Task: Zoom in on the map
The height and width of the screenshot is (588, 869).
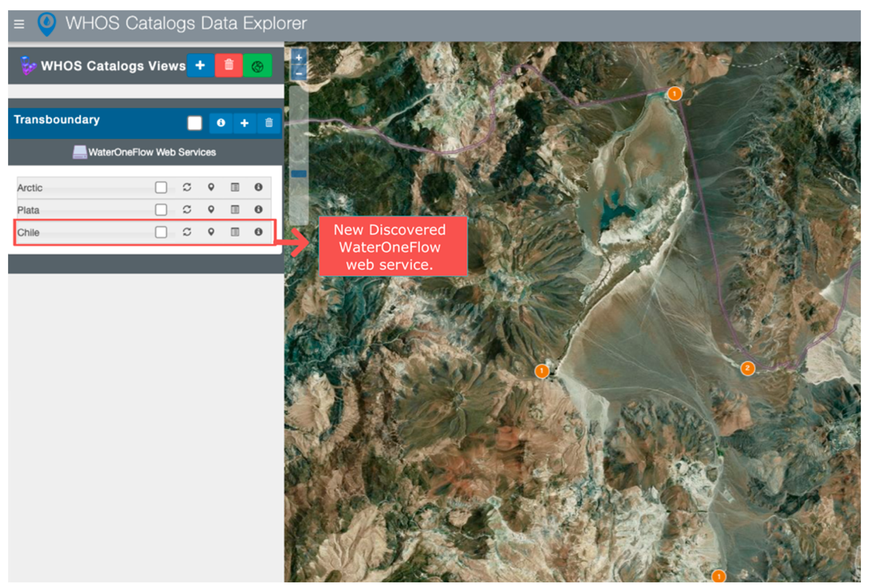Action: [299, 58]
